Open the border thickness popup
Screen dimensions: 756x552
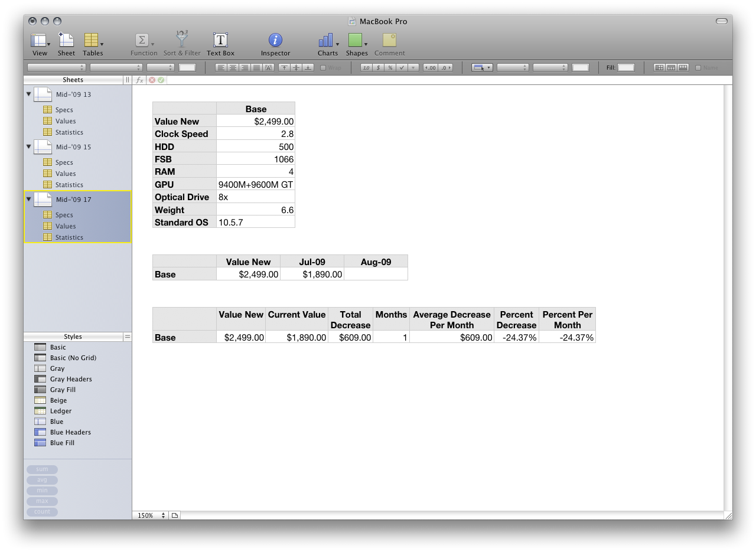click(550, 68)
